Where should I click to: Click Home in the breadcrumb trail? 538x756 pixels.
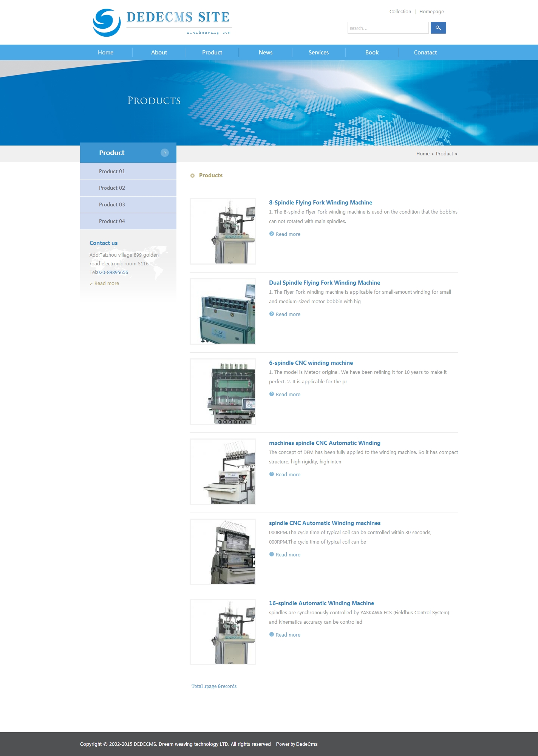coord(423,154)
